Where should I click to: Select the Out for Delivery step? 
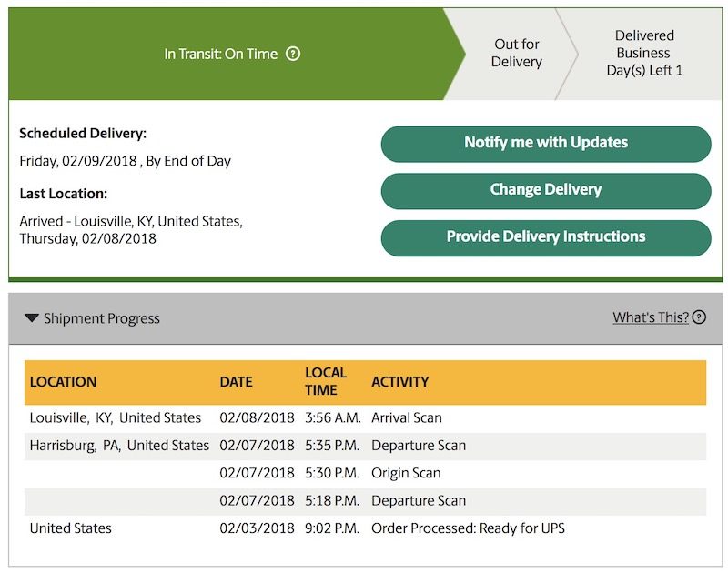click(x=516, y=54)
